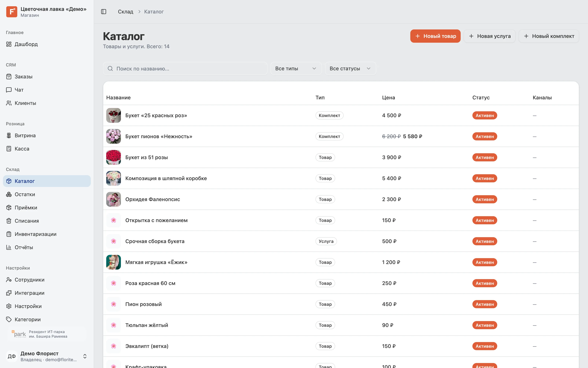Screen dimensions: 588x368
Task: Click the ДФ user avatar
Action: (11, 356)
